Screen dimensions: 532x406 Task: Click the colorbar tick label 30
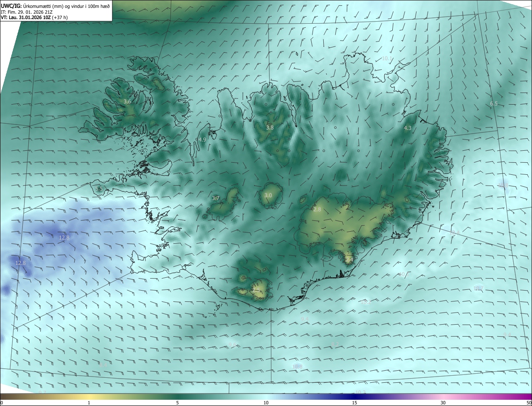443,403
